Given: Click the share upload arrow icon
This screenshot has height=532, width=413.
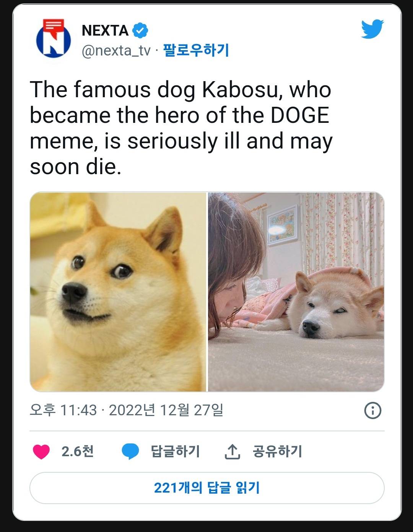Looking at the screenshot, I should [232, 452].
